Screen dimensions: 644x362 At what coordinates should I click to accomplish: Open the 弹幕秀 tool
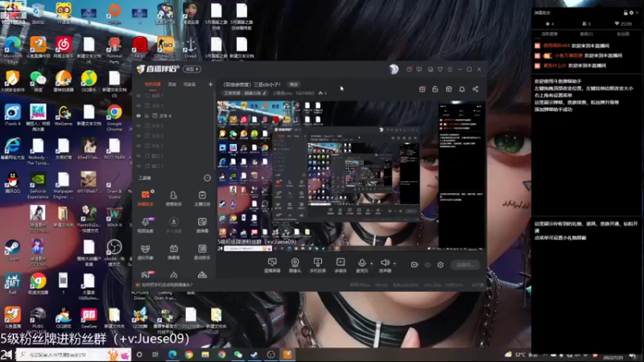pyautogui.click(x=173, y=252)
